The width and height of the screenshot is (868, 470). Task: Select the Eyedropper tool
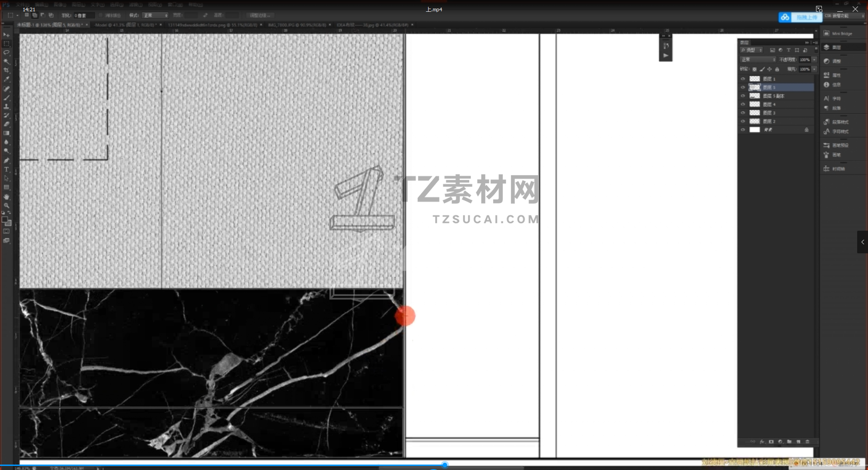click(x=6, y=80)
